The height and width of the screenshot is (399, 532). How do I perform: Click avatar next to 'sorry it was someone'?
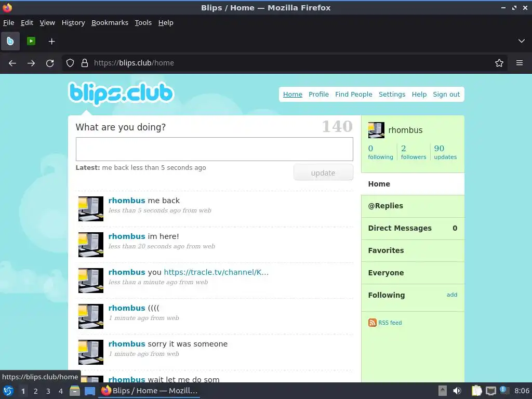tap(91, 352)
